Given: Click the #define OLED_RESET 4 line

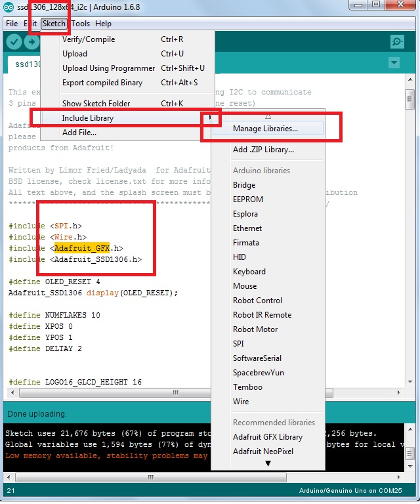Looking at the screenshot, I should [x=54, y=282].
